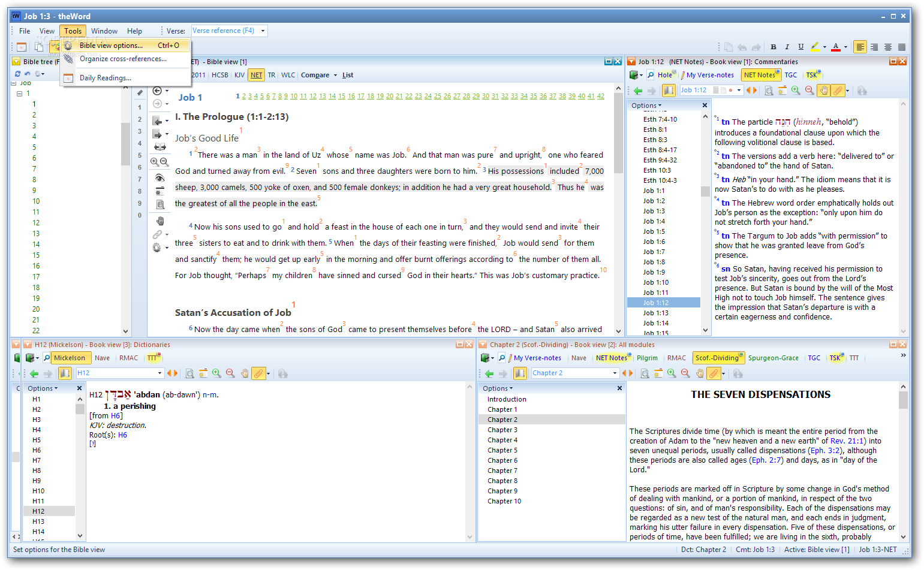Go to previous chapter in Bible view
This screenshot has height=570, width=924.
pyautogui.click(x=158, y=120)
